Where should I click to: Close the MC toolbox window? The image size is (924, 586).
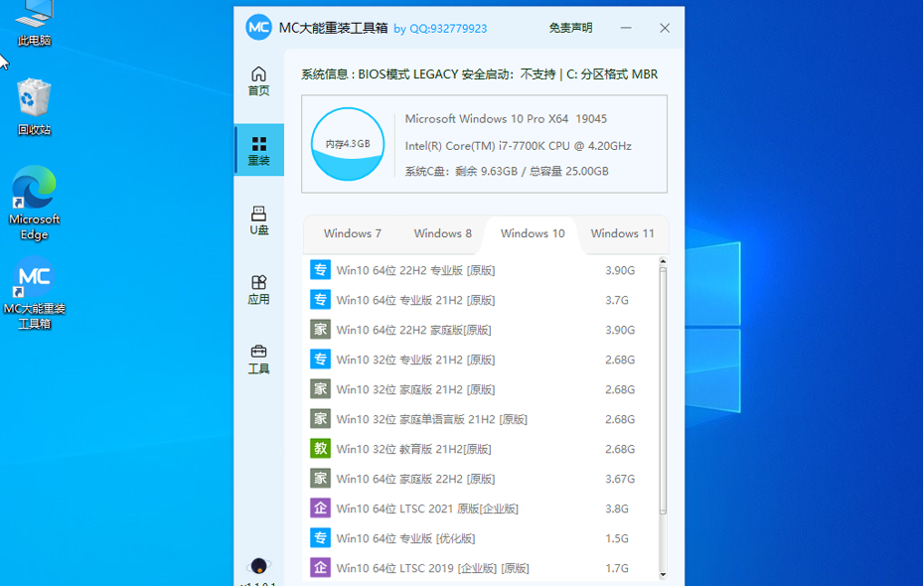tap(665, 28)
